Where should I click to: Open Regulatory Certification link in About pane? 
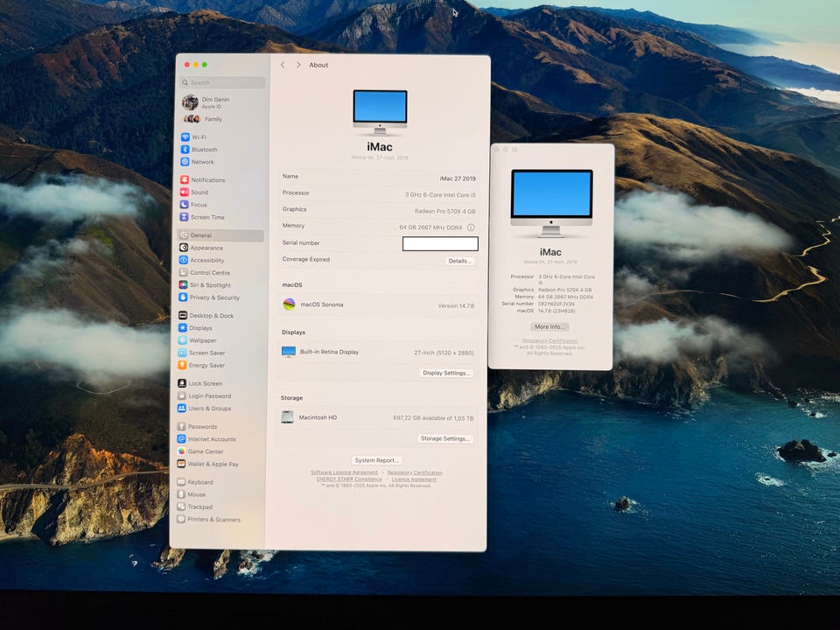415,472
